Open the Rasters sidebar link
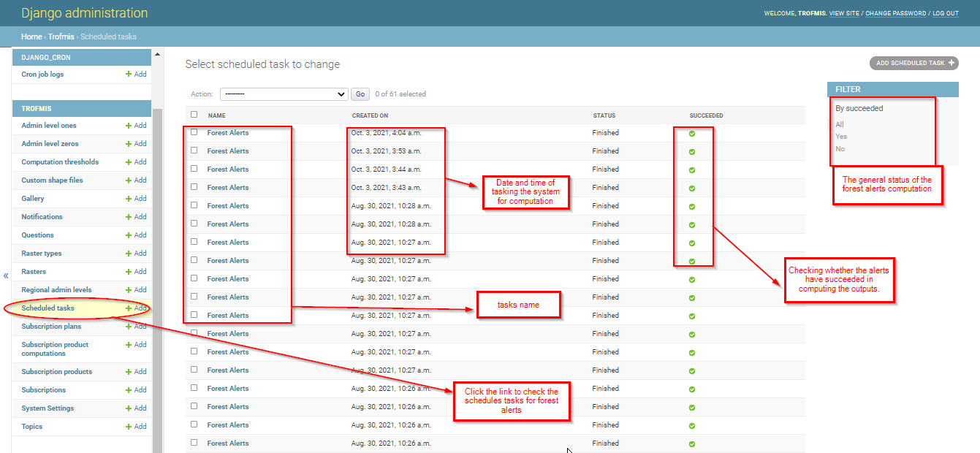Image resolution: width=980 pixels, height=453 pixels. (x=34, y=272)
